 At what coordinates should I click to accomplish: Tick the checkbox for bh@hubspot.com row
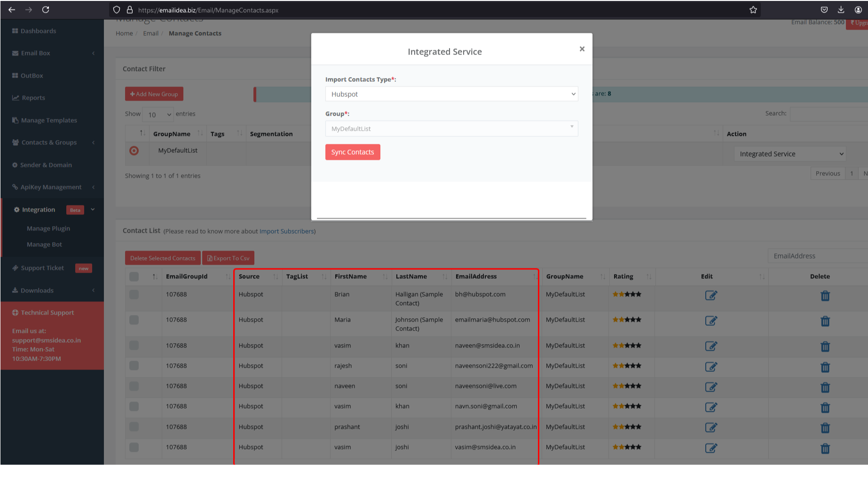[134, 295]
